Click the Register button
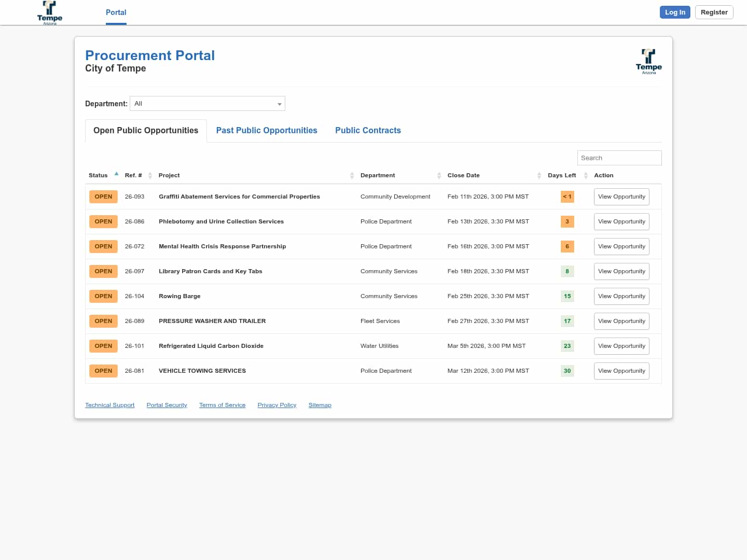 click(x=714, y=12)
